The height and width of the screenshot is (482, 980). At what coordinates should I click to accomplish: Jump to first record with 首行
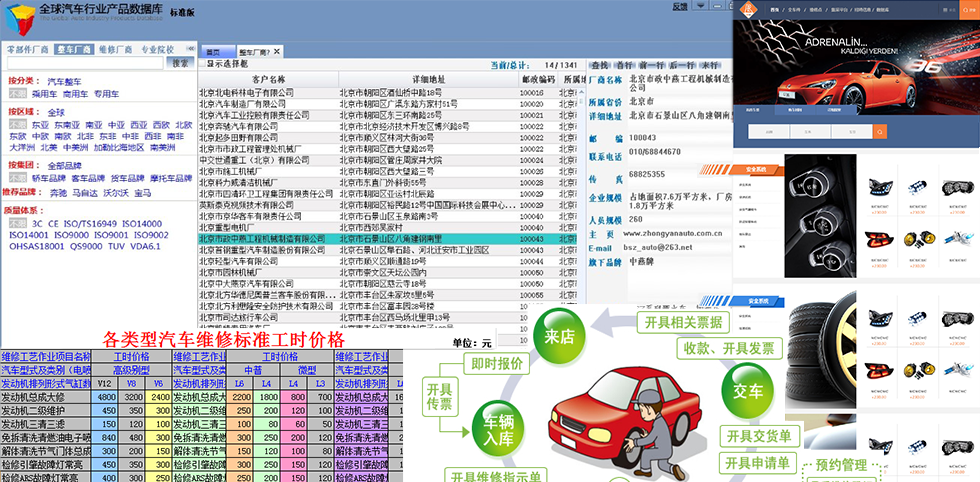[x=624, y=65]
